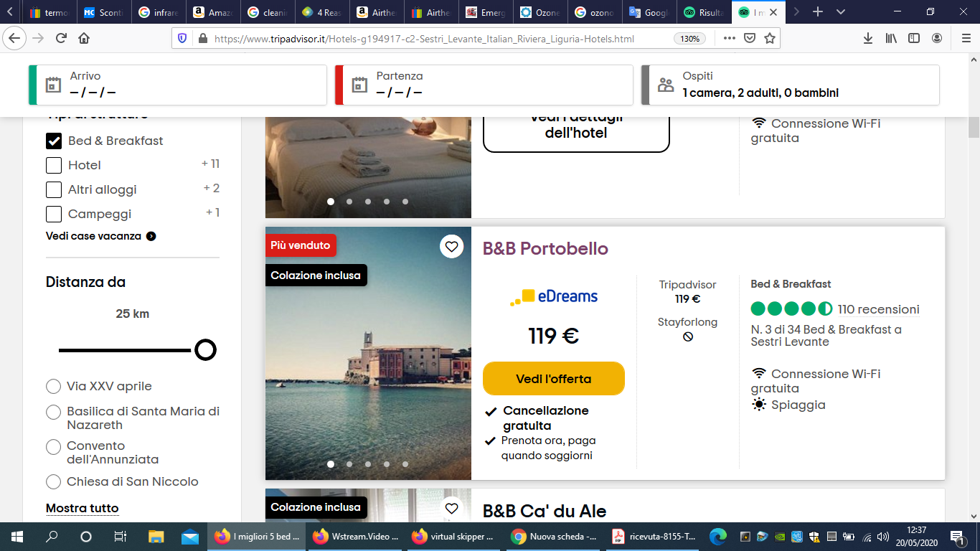The image size is (980, 551).
Task: Switch to the 'Sconti' tab
Action: coord(105,12)
